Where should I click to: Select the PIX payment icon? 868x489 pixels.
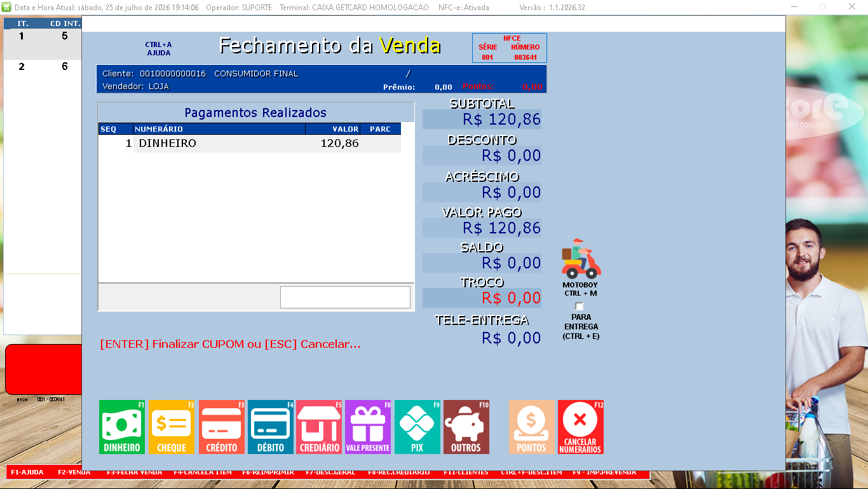point(417,427)
